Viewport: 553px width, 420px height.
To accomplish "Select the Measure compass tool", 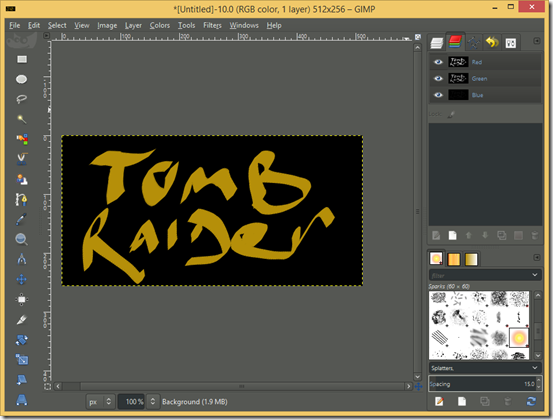I will [22, 259].
